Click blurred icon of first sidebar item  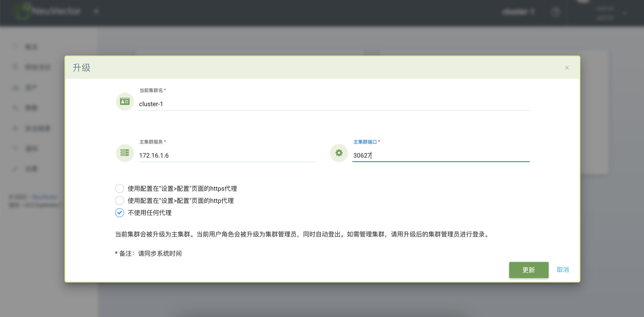15,47
